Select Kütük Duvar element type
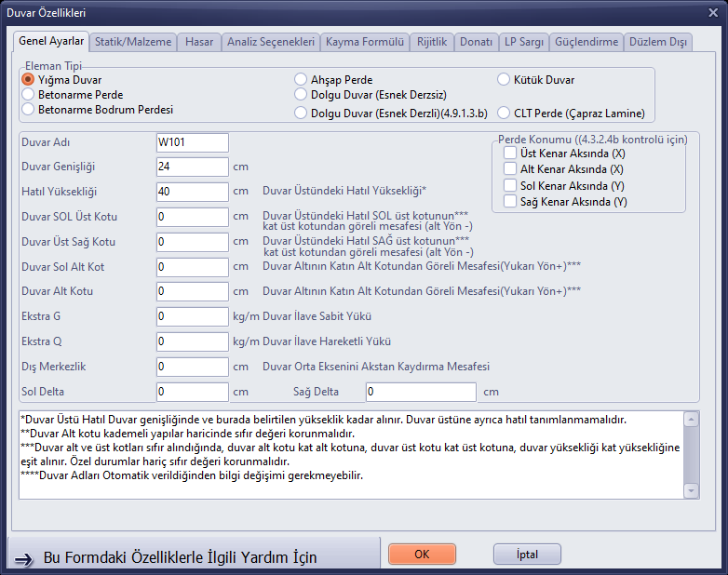Viewport: 728px width, 575px height. click(504, 79)
